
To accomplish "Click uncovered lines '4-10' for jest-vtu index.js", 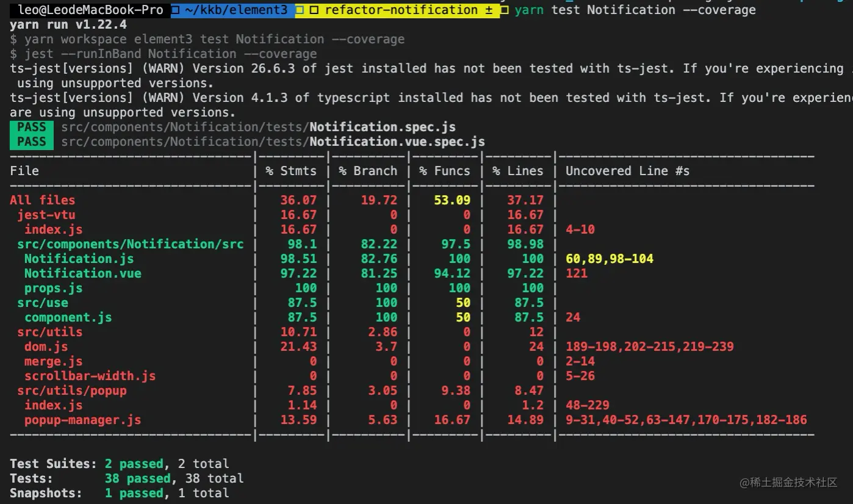I will point(580,229).
